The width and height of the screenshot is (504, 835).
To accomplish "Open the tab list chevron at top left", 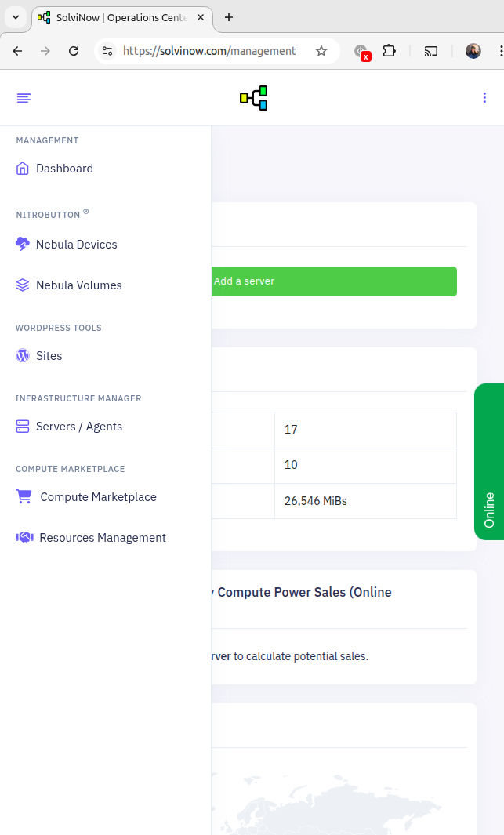I will (x=16, y=16).
